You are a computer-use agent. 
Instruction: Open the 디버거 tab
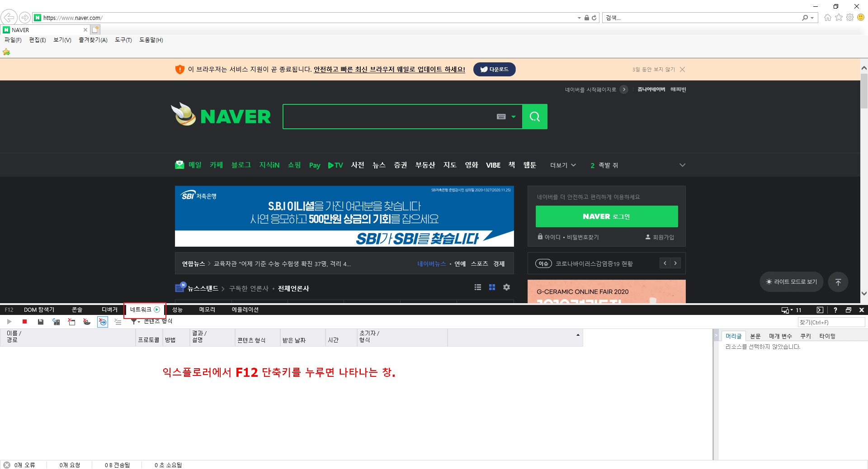(109, 310)
